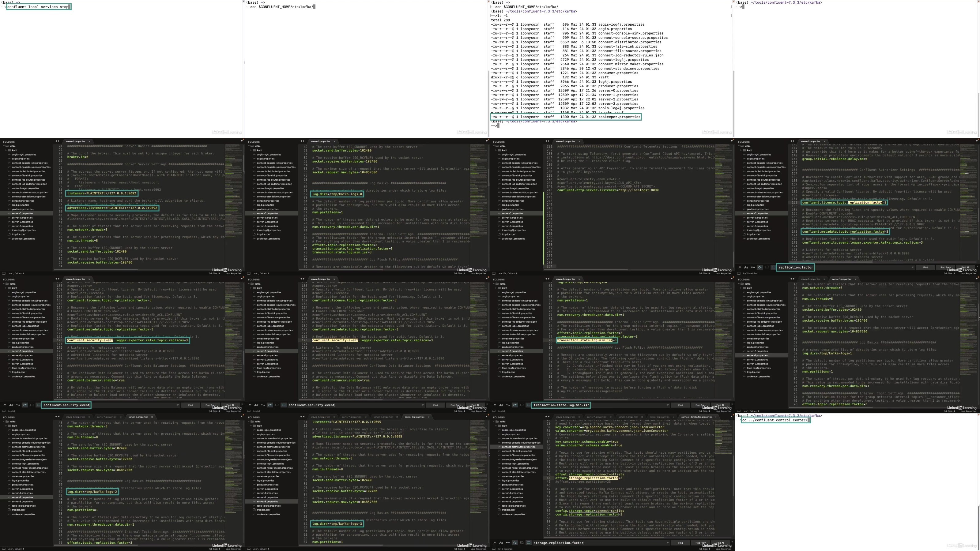Click panel switcher icon beside "3 of 5 matches"
This screenshot has width=980, height=551.
739,273
